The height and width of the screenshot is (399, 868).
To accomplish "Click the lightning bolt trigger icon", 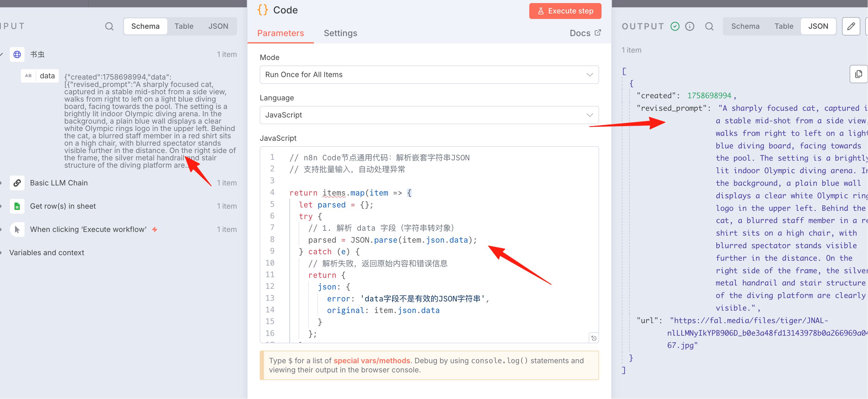I will [x=155, y=229].
